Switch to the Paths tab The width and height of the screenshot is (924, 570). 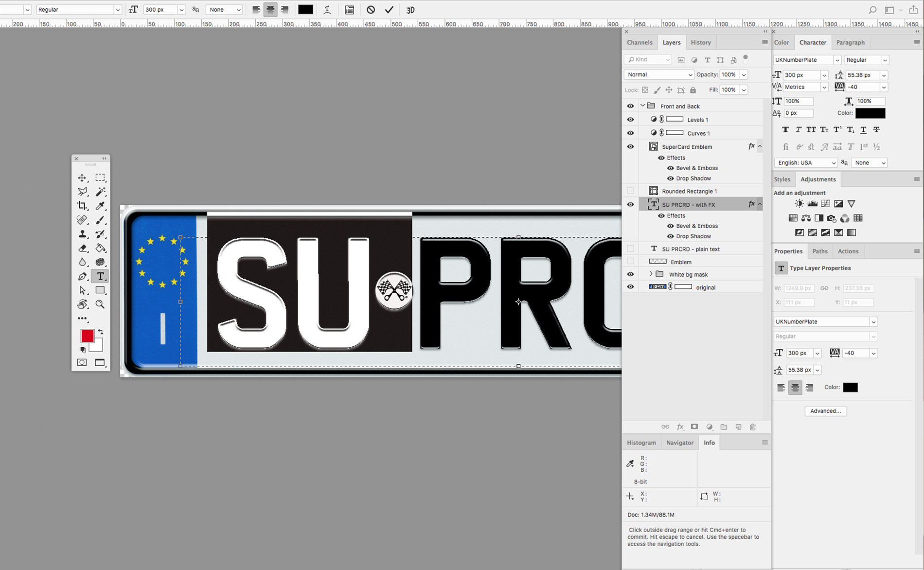pos(820,250)
